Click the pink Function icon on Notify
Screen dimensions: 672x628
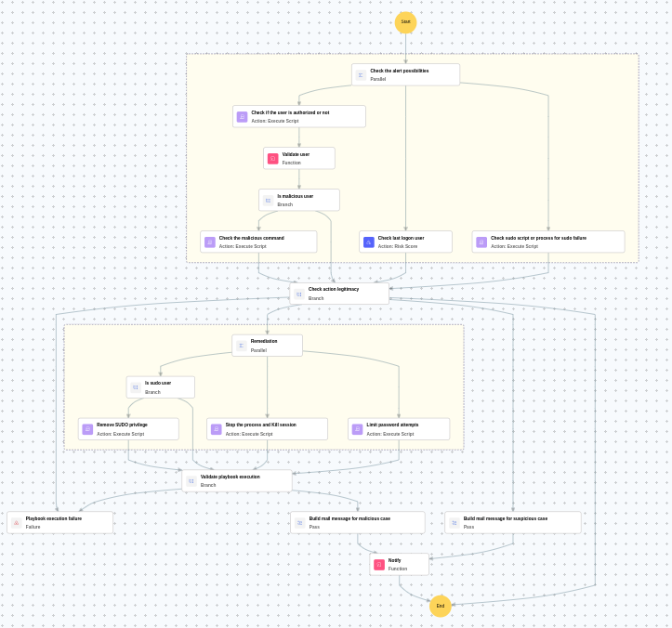[379, 565]
